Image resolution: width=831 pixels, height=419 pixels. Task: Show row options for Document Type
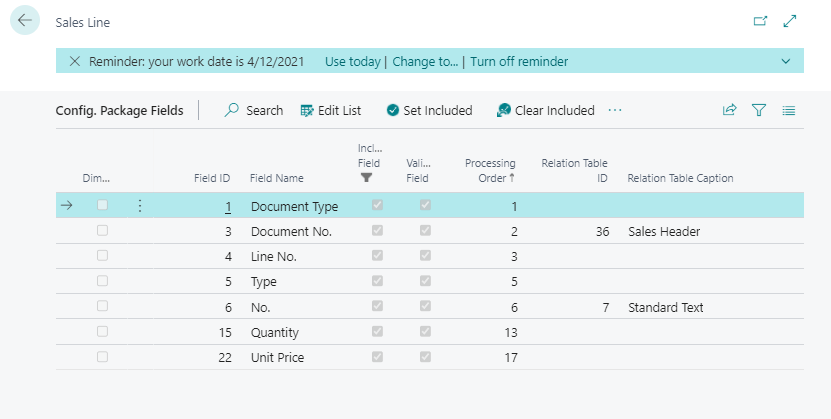(139, 206)
